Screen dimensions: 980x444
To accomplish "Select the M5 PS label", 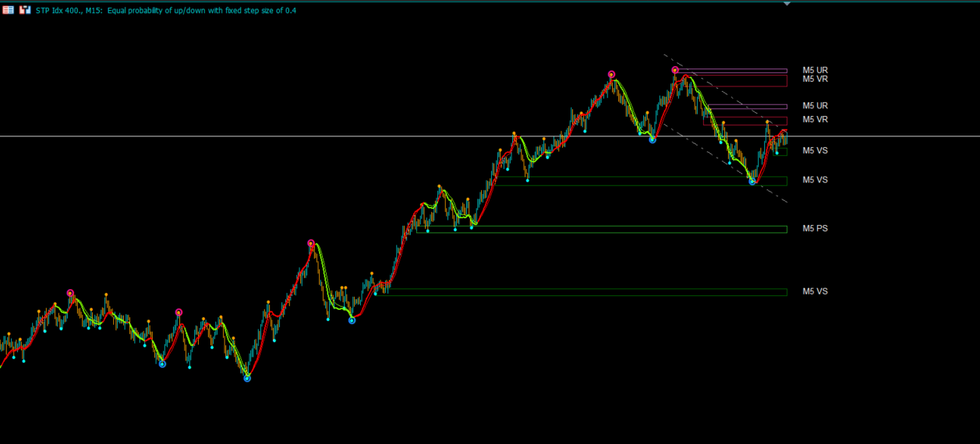I will [x=815, y=229].
